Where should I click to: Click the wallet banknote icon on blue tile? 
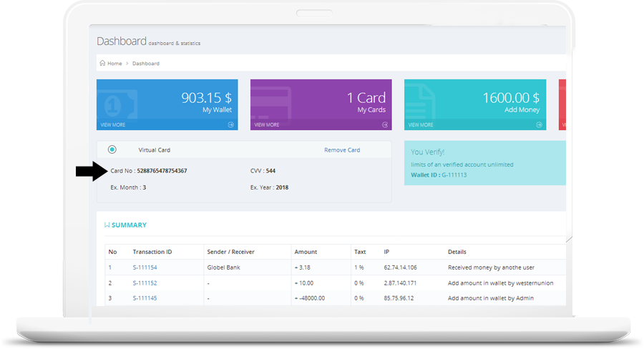point(113,104)
